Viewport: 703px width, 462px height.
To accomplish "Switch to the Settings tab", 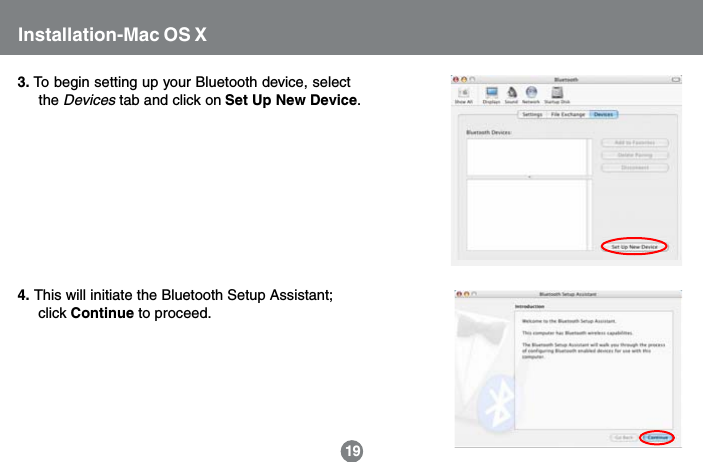I will coord(532,114).
